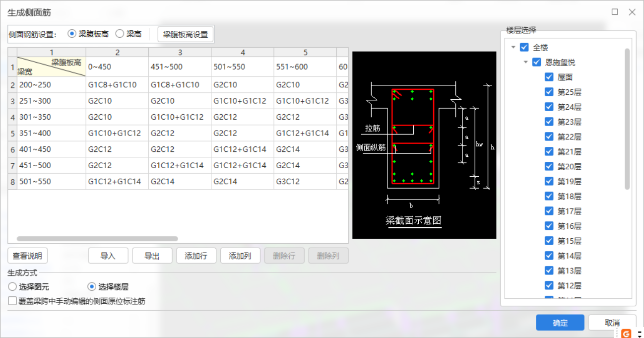Viewport: 644px width, 338px height.
Task: Uncheck the 全楼 checkbox
Action: (x=524, y=48)
